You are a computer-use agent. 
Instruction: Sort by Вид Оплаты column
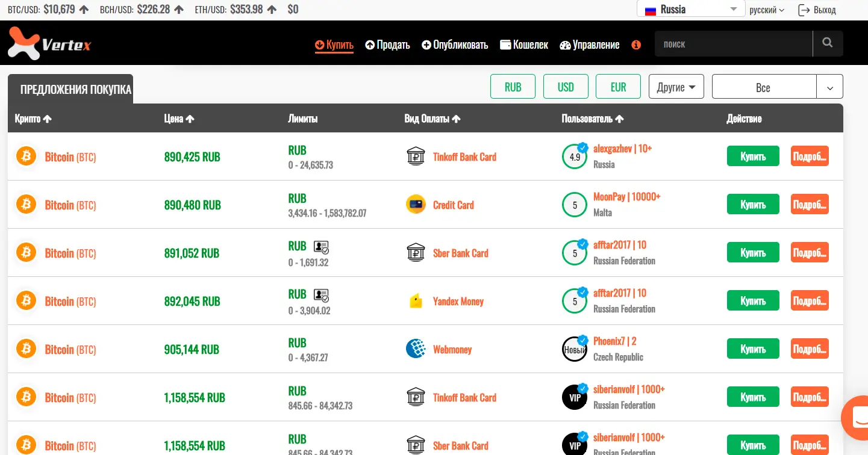coord(432,119)
